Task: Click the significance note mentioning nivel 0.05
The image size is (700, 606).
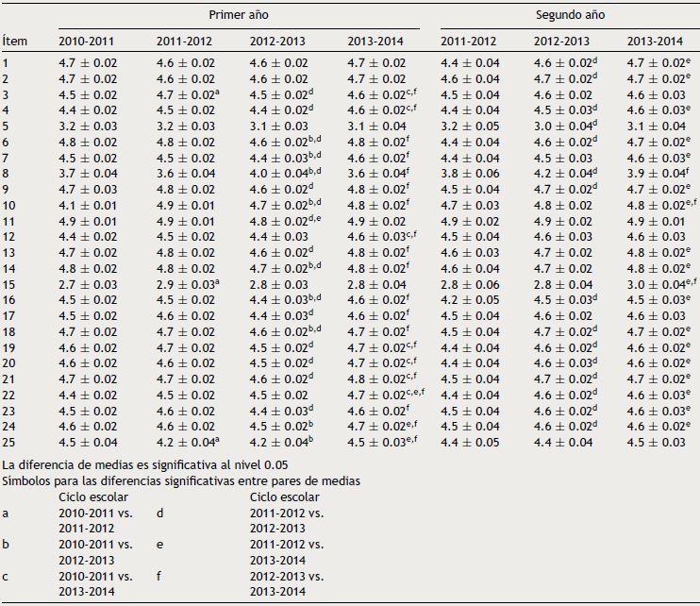Action: tap(145, 465)
